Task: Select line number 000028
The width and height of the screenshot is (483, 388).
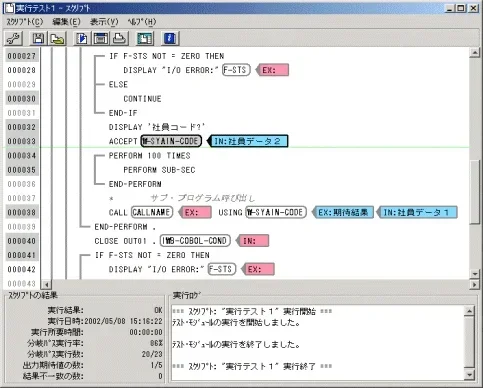Action: (22, 70)
